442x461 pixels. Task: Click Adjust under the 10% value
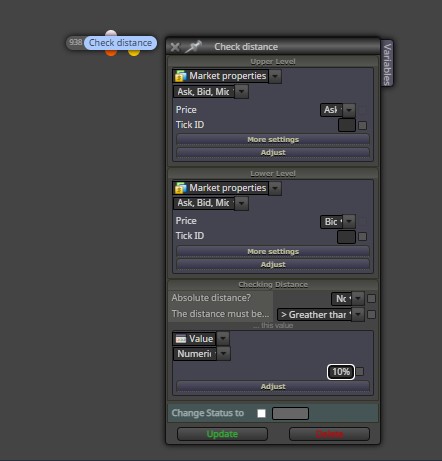coord(273,386)
